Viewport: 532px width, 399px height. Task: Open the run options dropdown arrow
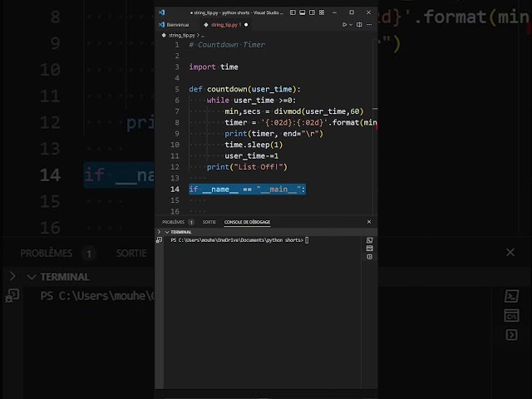351,25
